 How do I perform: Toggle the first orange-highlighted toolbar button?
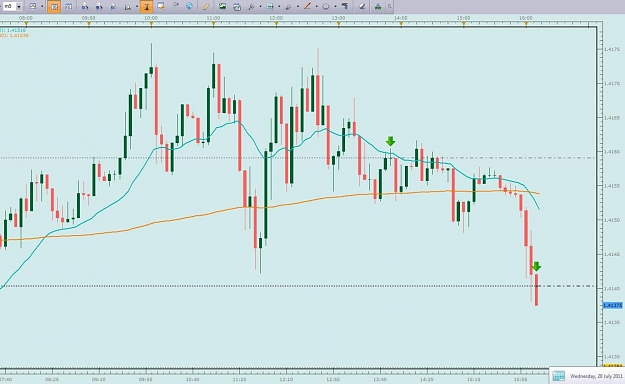pyautogui.click(x=54, y=6)
